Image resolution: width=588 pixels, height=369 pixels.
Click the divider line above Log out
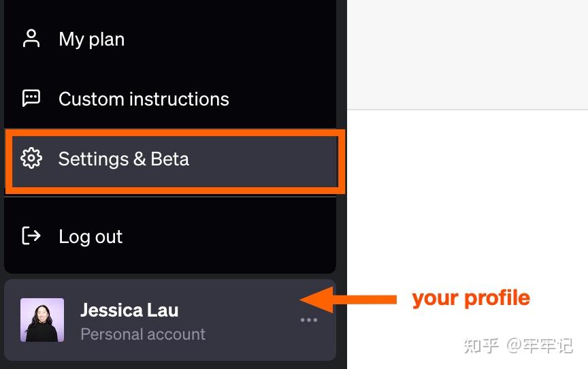(170, 196)
